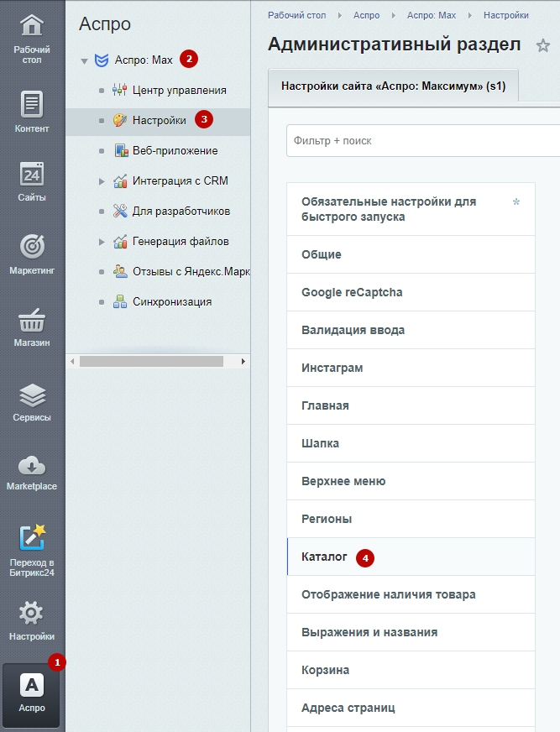Add page to favorites with star icon
This screenshot has width=560, height=732.
[x=542, y=45]
